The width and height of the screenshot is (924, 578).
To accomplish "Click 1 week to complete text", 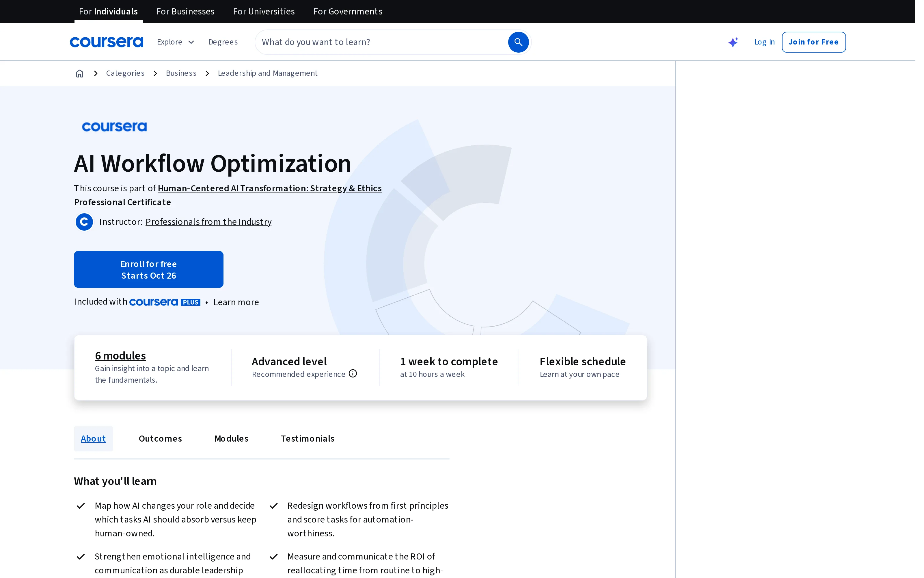I will [x=449, y=362].
